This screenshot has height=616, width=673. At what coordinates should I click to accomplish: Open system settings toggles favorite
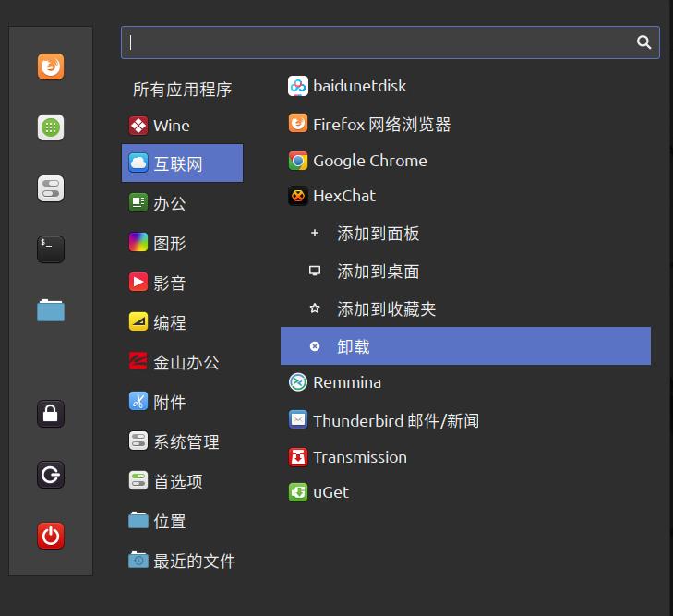51,188
